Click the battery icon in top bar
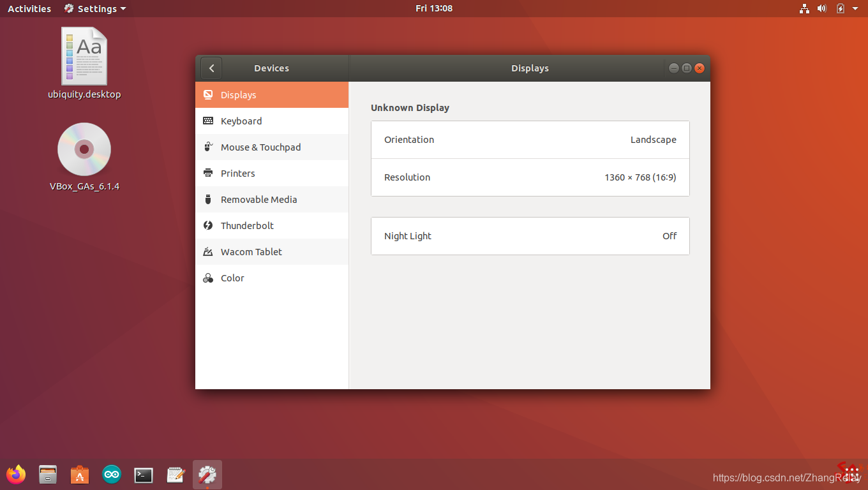This screenshot has height=490, width=868. [x=841, y=8]
